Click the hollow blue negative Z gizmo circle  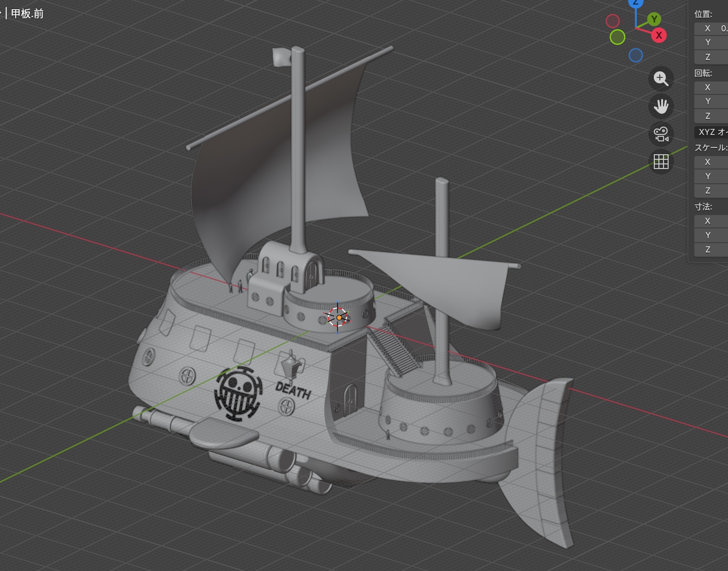pyautogui.click(x=636, y=55)
